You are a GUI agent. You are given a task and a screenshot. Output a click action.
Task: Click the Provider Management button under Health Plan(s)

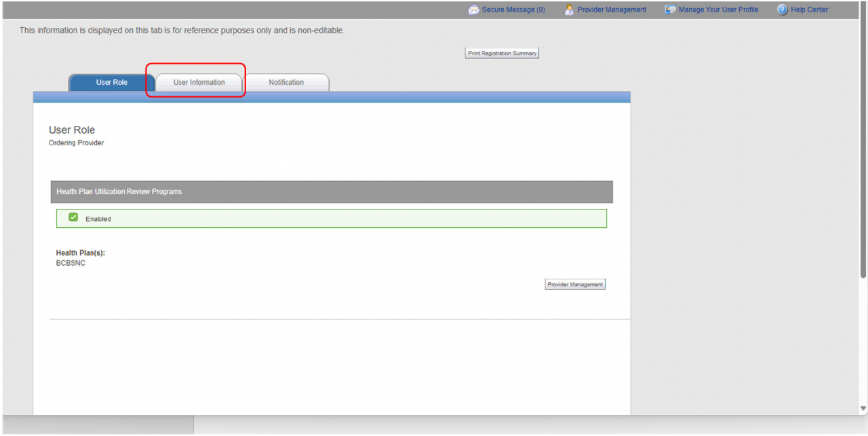[x=575, y=284]
